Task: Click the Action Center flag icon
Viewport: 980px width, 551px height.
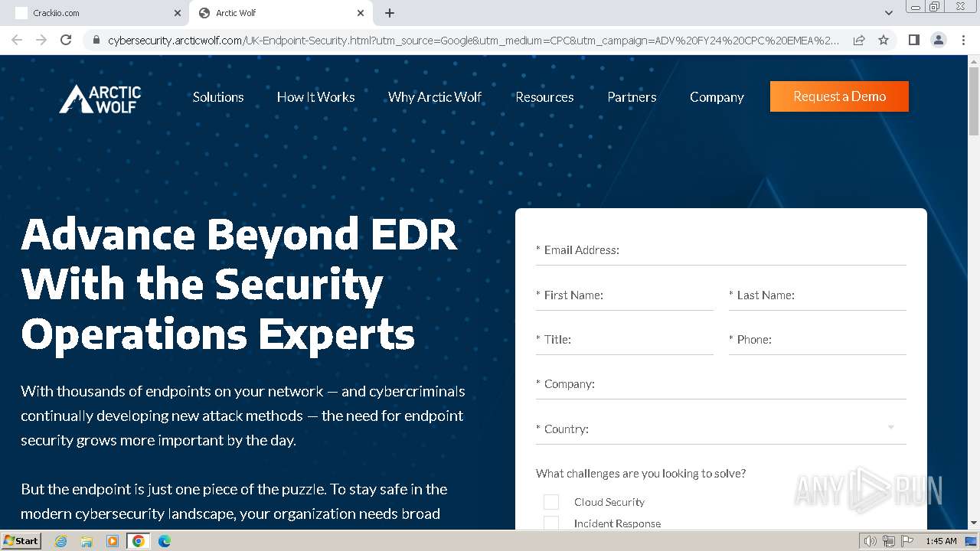Action: tap(907, 541)
